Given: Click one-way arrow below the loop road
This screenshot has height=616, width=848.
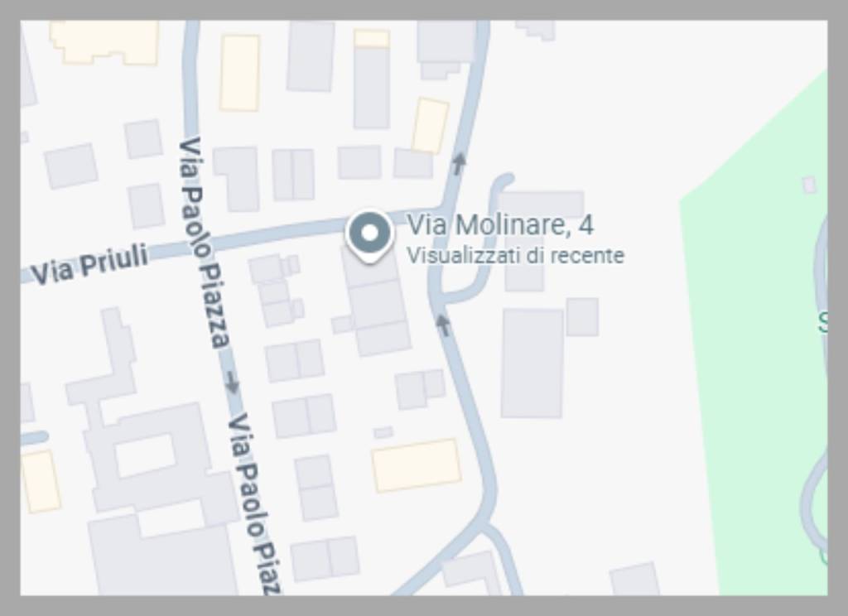Looking at the screenshot, I should coord(443,325).
